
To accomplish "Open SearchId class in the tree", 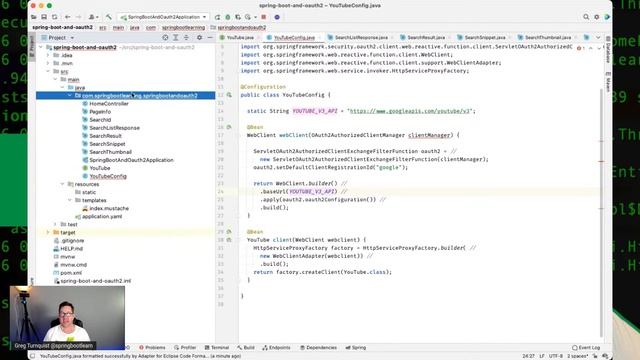I will click(100, 120).
